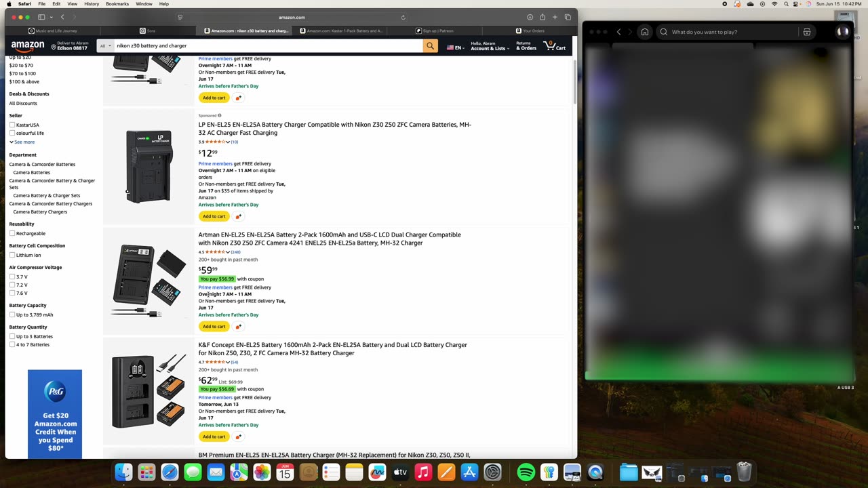
Task: Open the All search category dropdown
Action: pyautogui.click(x=105, y=45)
